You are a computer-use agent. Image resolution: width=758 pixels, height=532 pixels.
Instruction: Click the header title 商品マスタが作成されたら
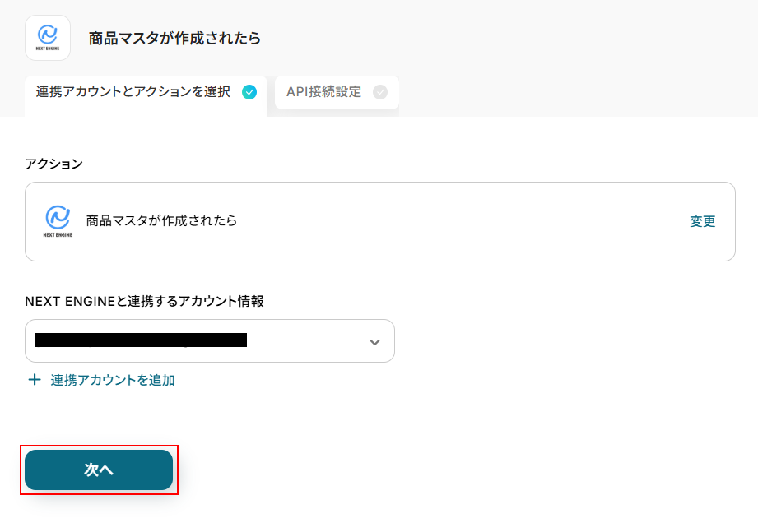[x=174, y=39]
